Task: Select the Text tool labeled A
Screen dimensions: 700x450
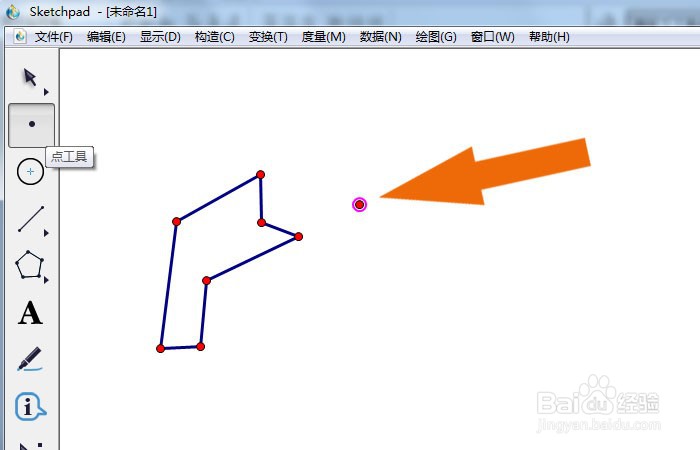Action: 30,312
